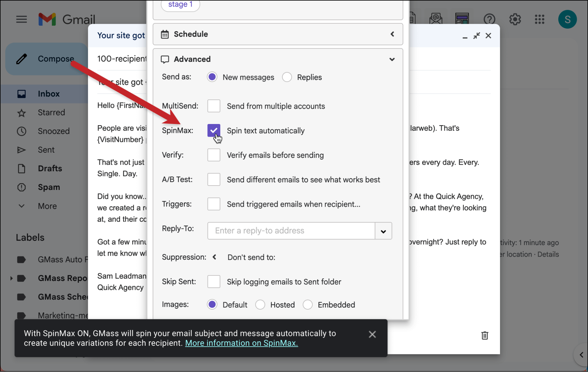
Task: Click the Inbox tray icon
Action: (x=21, y=94)
